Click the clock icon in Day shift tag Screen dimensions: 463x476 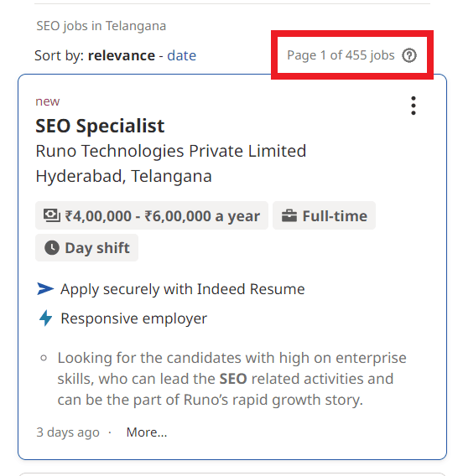pyautogui.click(x=52, y=248)
